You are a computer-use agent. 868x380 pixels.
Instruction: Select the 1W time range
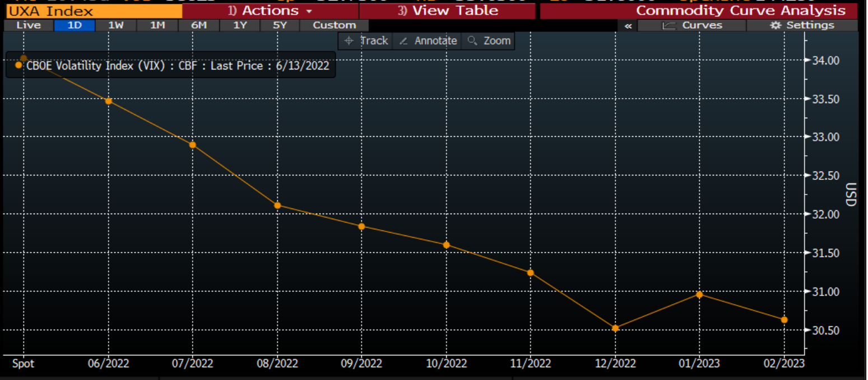pyautogui.click(x=116, y=25)
